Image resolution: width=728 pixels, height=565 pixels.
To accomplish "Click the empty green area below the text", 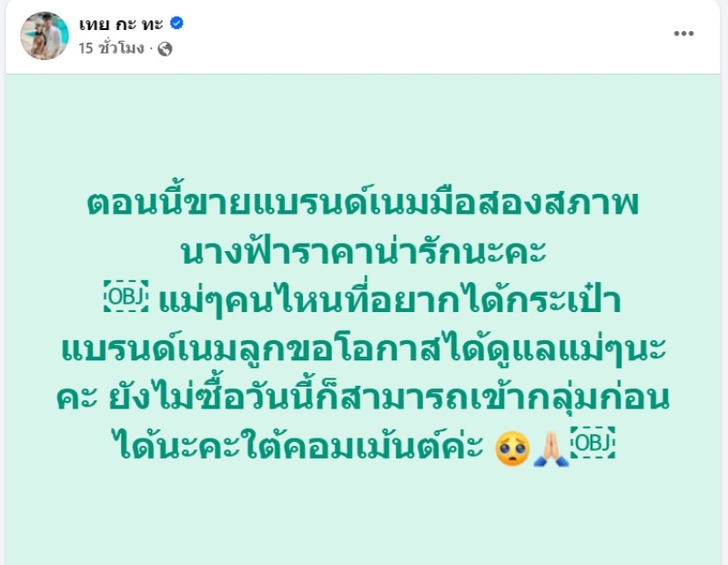I will (x=364, y=519).
